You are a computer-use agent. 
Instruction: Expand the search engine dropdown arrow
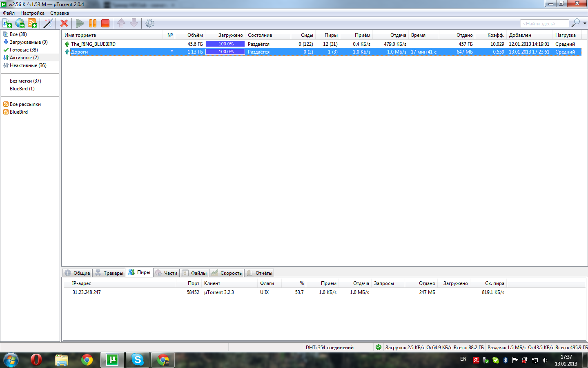tap(585, 23)
